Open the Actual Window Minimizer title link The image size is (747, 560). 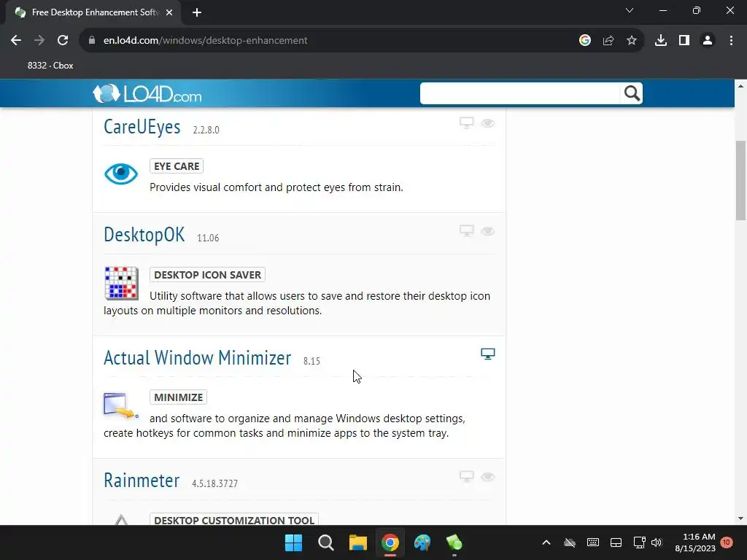pyautogui.click(x=197, y=357)
